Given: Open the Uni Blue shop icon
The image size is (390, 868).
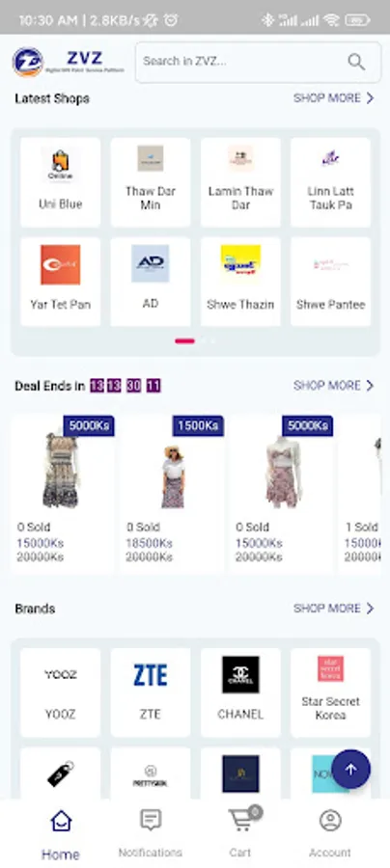Looking at the screenshot, I should pos(61,164).
